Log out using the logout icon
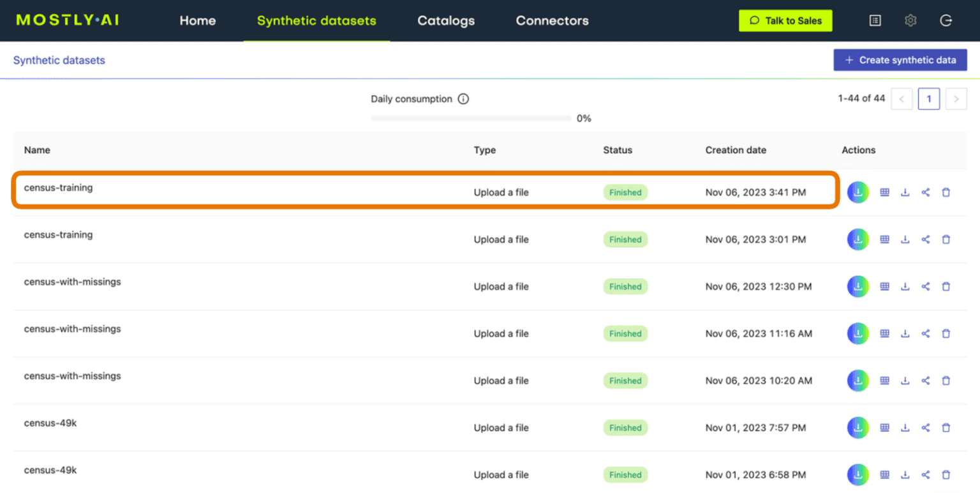Screen dimensions: 980x493 tap(946, 20)
